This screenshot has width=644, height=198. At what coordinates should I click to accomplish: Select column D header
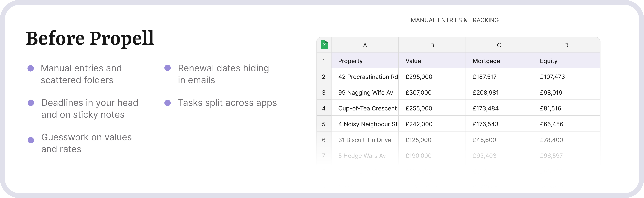coord(566,45)
